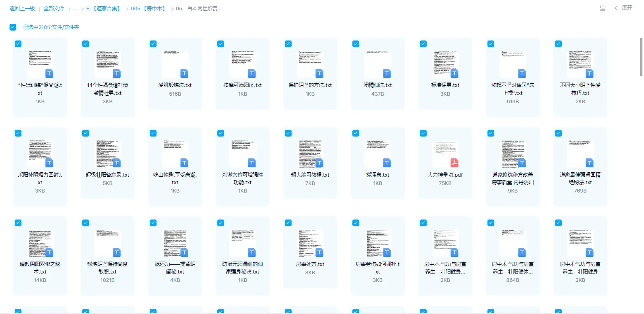This screenshot has height=314, width=644.
Task: Click the 不同大小阴茎性爱技巧.txt file icon
Action: [580, 64]
